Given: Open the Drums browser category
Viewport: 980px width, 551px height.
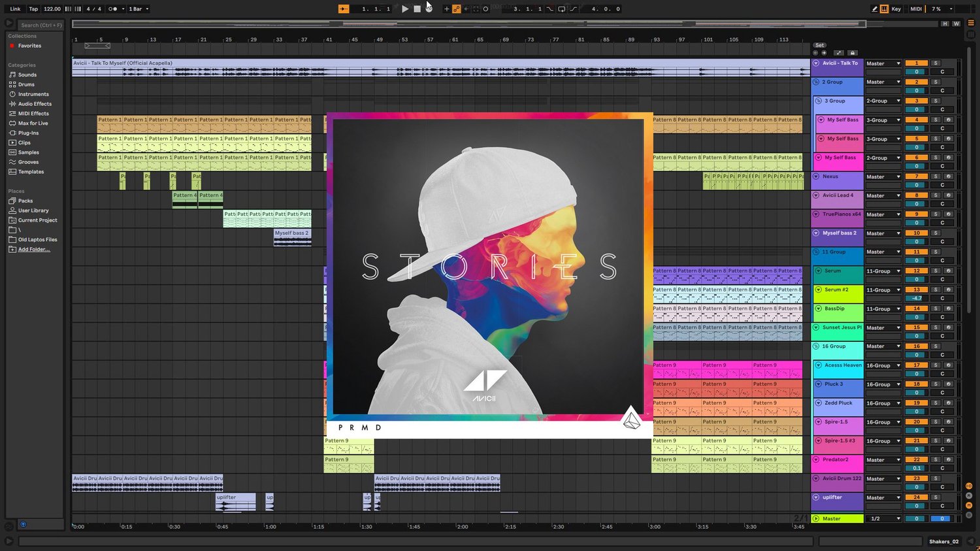Looking at the screenshot, I should [26, 84].
